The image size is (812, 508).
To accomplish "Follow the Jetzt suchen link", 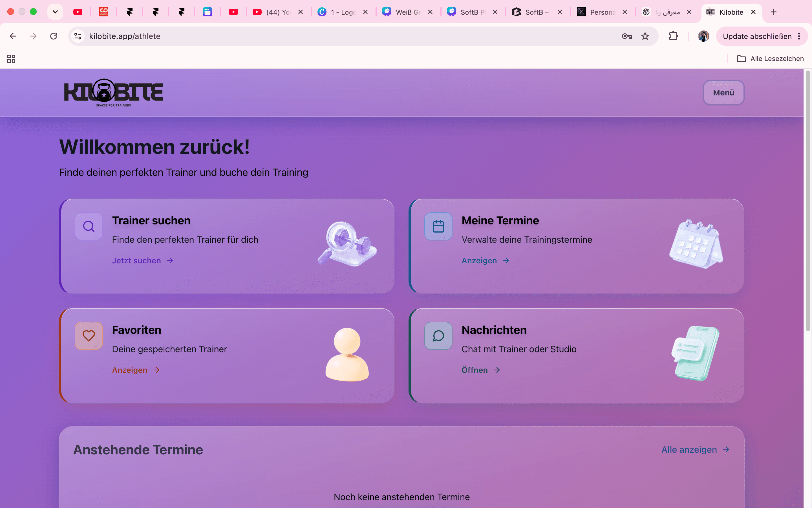I will [x=143, y=260].
